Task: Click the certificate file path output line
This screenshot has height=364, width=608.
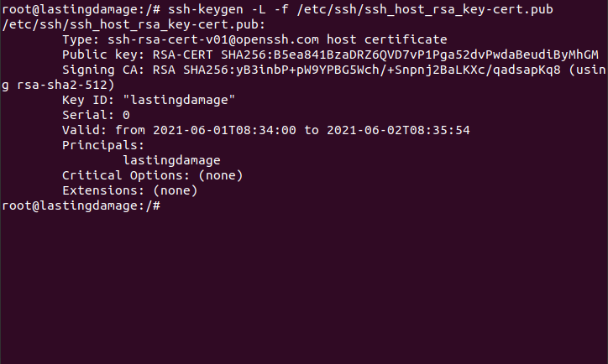Action: (134, 24)
